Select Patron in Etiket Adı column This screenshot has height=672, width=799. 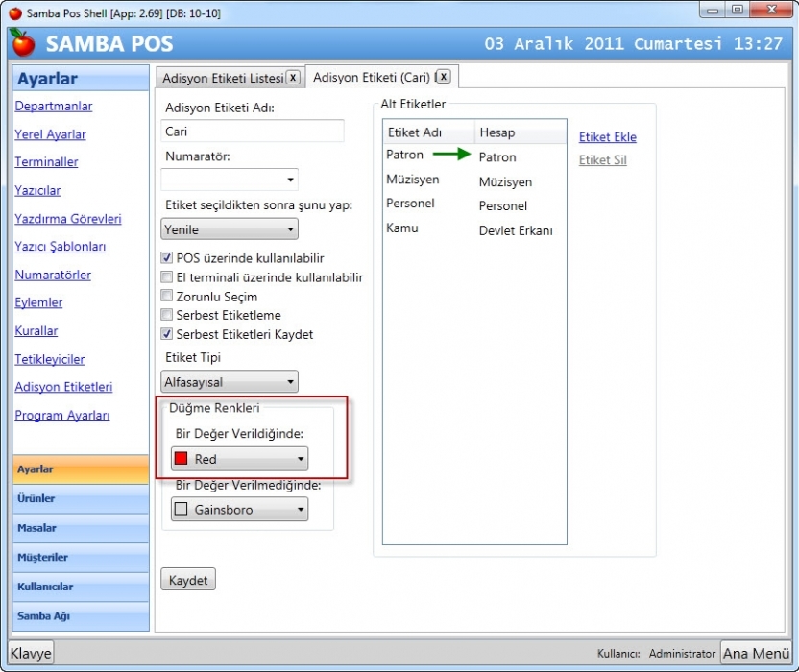click(x=404, y=155)
